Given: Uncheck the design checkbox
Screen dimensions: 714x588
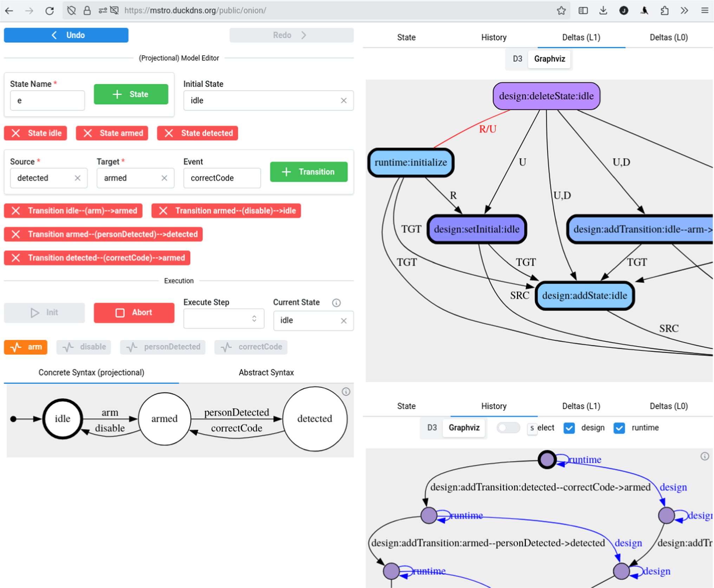Looking at the screenshot, I should pos(569,428).
